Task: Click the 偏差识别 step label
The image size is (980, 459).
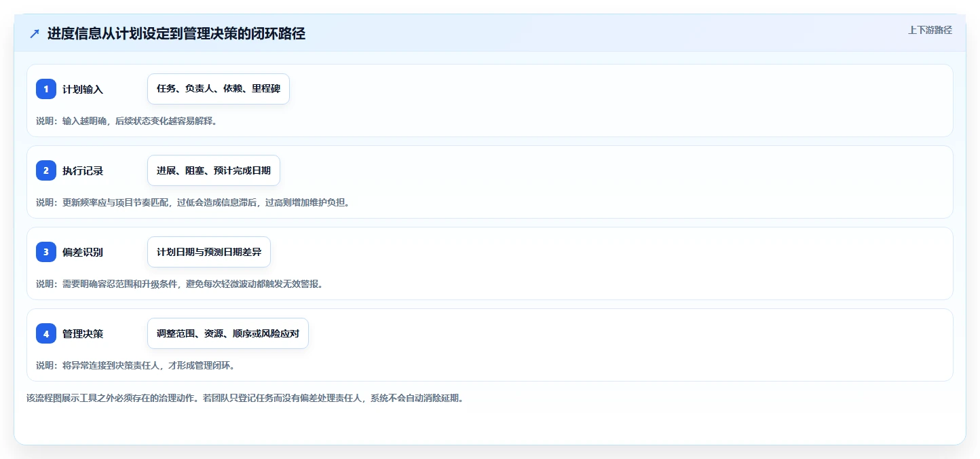Action: tap(83, 252)
